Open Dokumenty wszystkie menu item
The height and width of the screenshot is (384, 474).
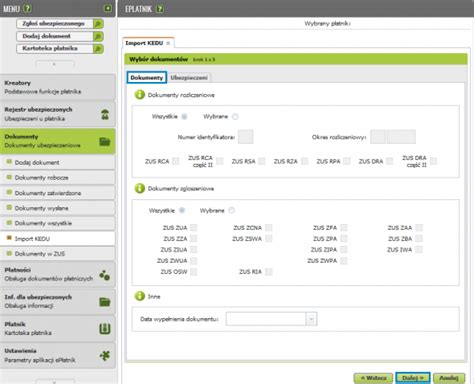point(58,223)
